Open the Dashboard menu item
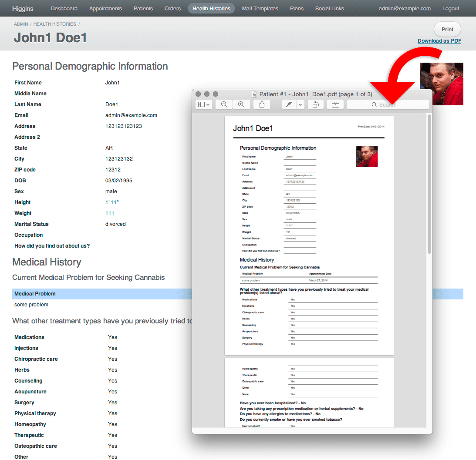Image resolution: width=476 pixels, height=460 pixels. tap(64, 9)
